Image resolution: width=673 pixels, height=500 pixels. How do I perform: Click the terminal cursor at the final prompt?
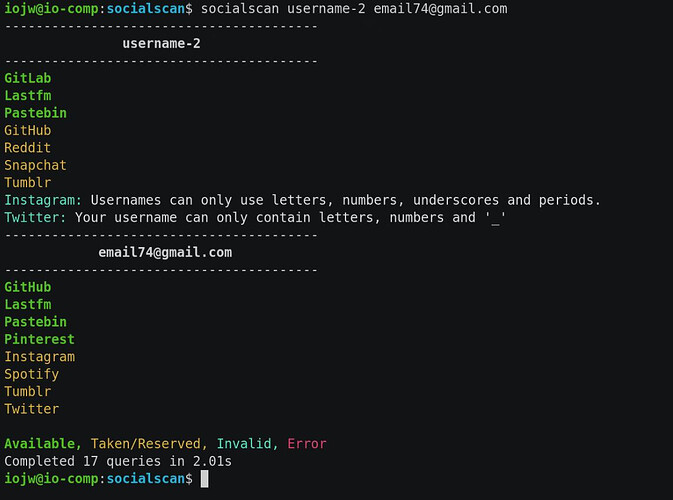tap(205, 480)
